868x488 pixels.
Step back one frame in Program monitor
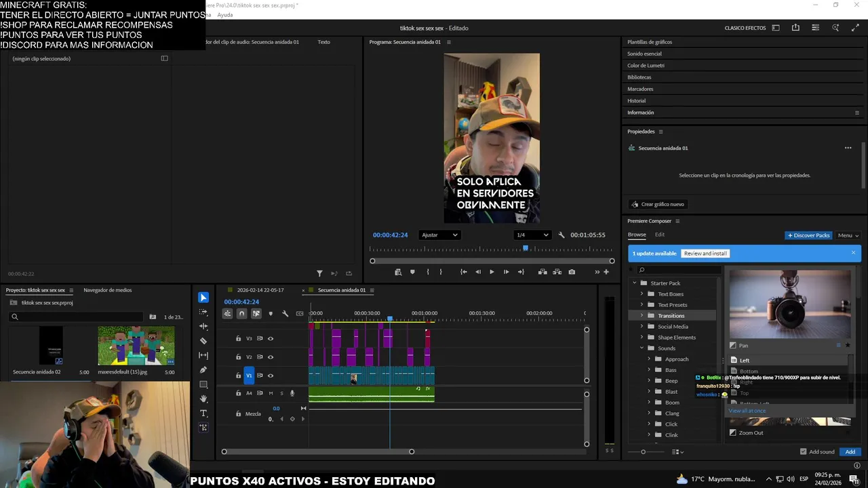tap(477, 272)
